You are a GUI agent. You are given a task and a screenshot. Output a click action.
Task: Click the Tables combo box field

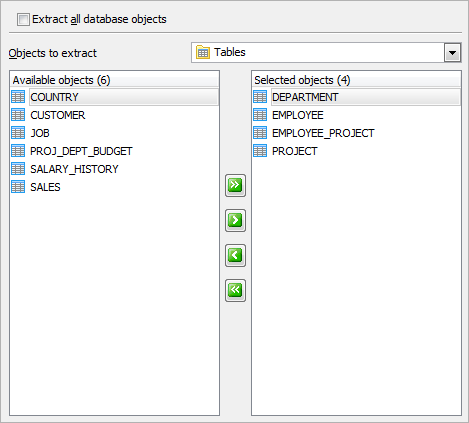coord(326,52)
